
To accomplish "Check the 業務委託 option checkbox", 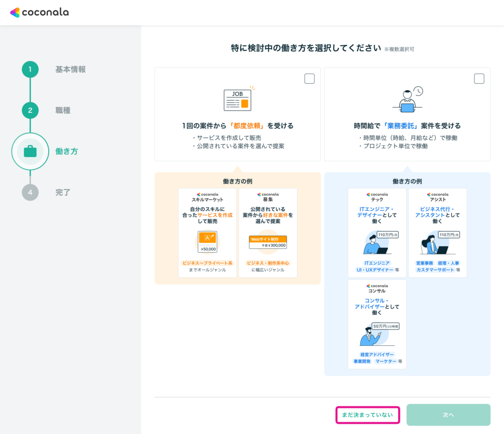I will [479, 79].
